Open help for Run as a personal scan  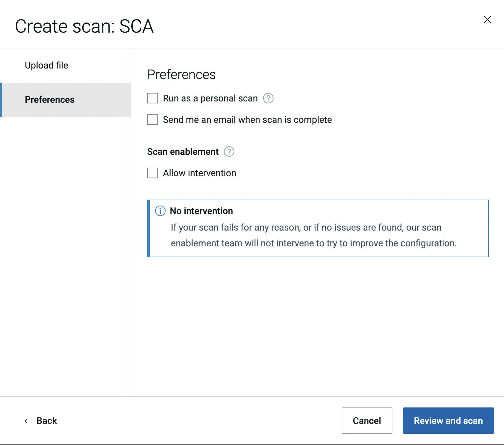(268, 98)
